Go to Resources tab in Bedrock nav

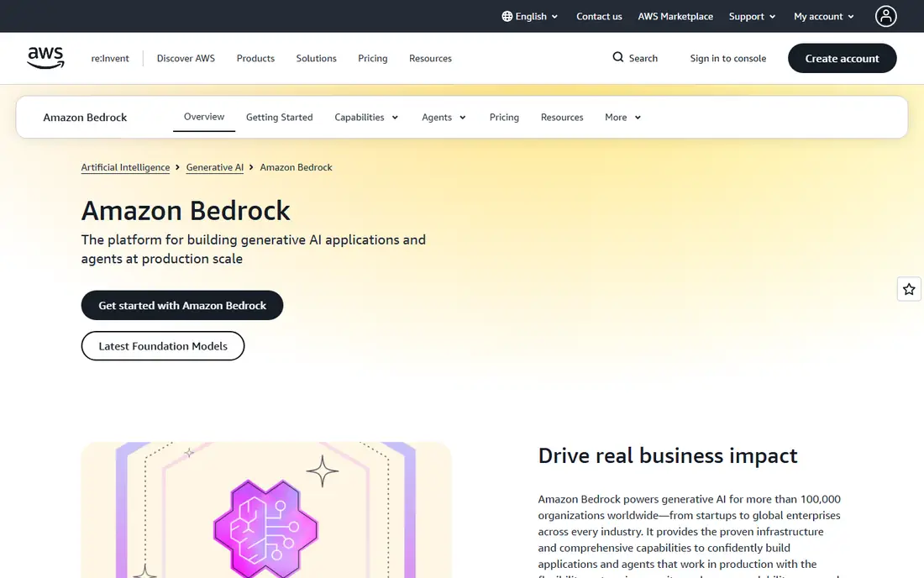click(x=562, y=118)
